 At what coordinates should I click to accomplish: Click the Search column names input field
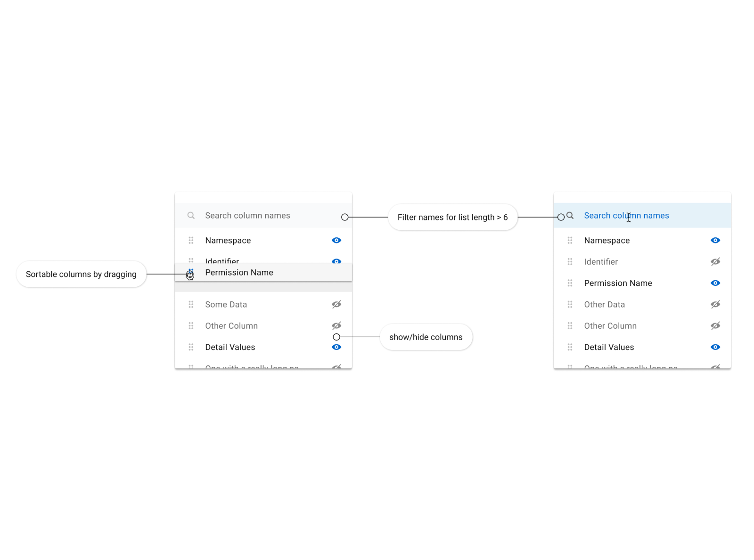pos(254,215)
